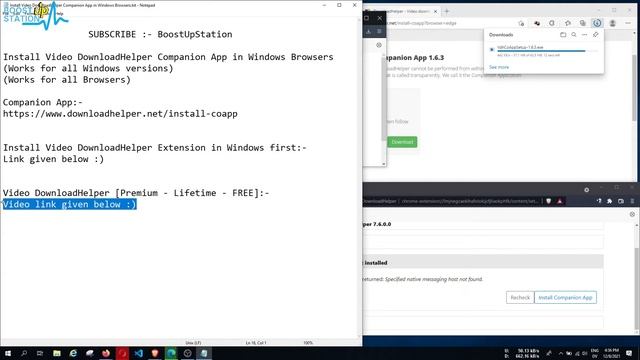
Task: Open Task View from the taskbar
Action: [40, 353]
